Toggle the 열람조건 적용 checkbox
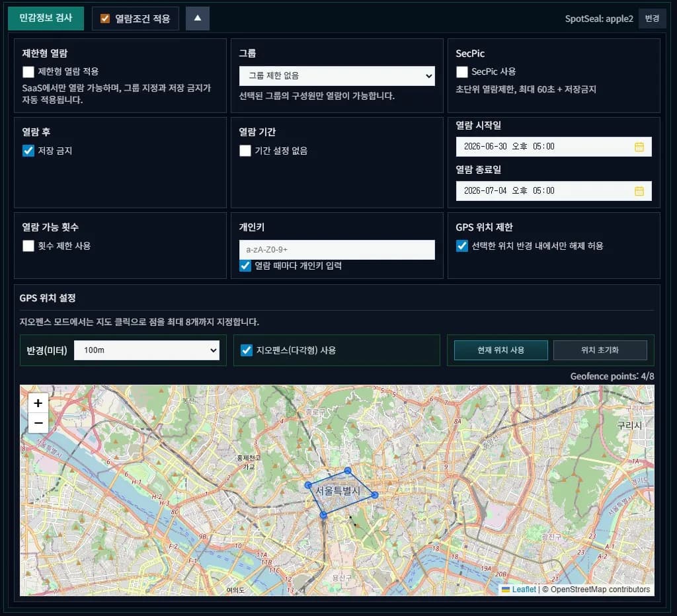The height and width of the screenshot is (616, 677). [x=105, y=18]
